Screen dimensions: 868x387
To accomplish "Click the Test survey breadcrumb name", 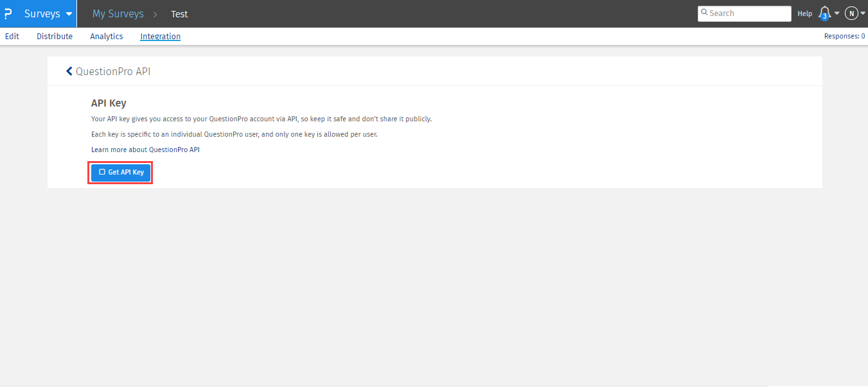I will coord(179,14).
